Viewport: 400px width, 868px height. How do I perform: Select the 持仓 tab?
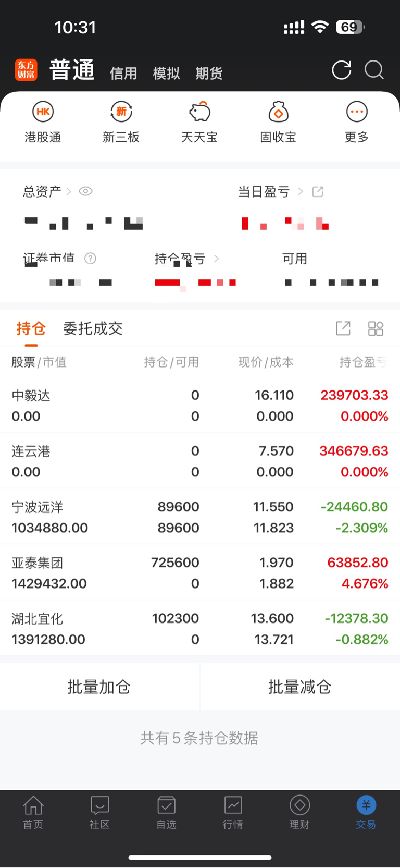click(x=31, y=328)
